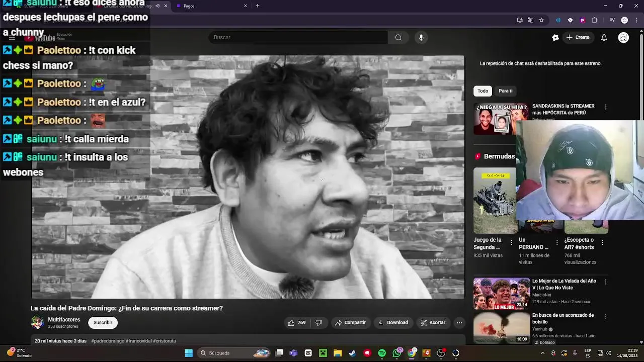Viewport: 644px width, 362px height.
Task: Open options for acorazado de bolsillo video
Action: pos(606,316)
